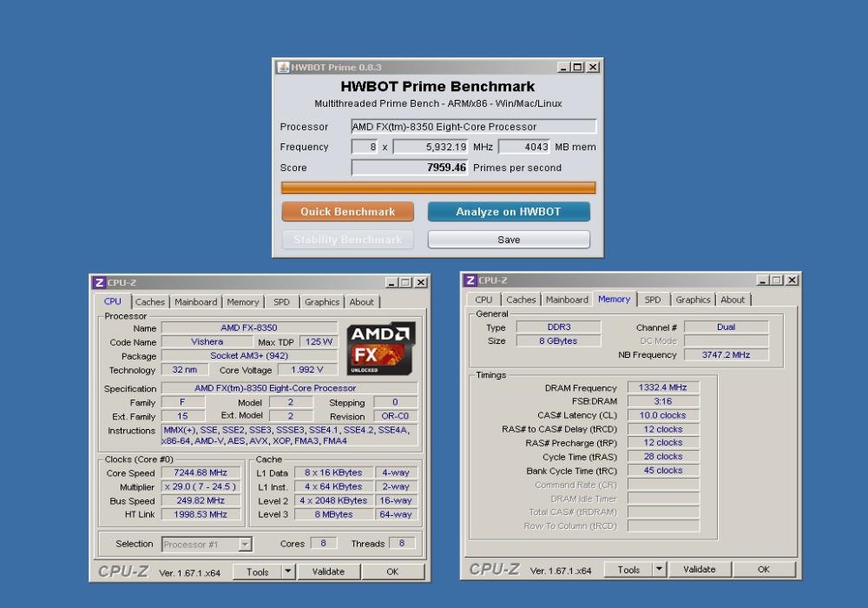Image resolution: width=868 pixels, height=608 pixels.
Task: Open Mainboard tab in right CPU-Z window
Action: click(x=567, y=300)
